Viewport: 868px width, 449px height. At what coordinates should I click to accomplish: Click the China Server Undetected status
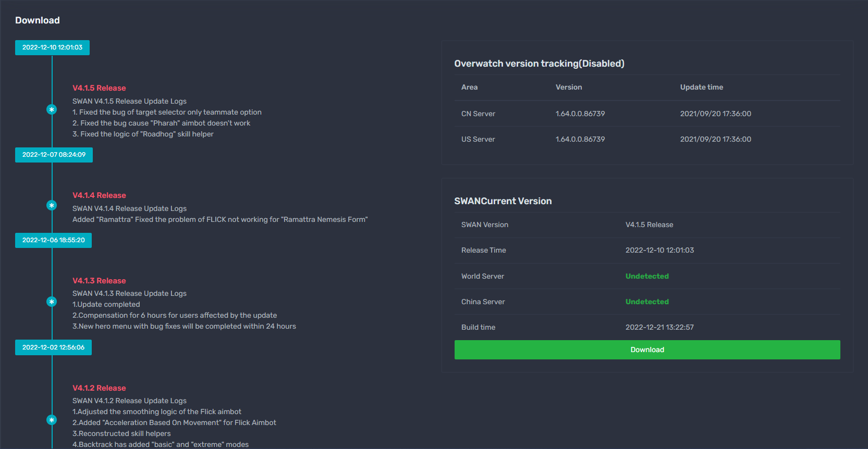[x=647, y=302]
